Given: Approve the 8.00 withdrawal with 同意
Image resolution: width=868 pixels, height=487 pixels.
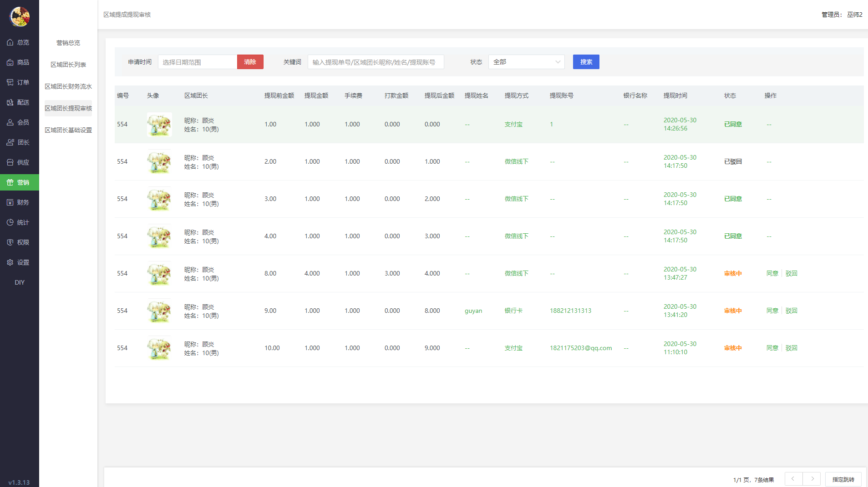Looking at the screenshot, I should click(772, 273).
